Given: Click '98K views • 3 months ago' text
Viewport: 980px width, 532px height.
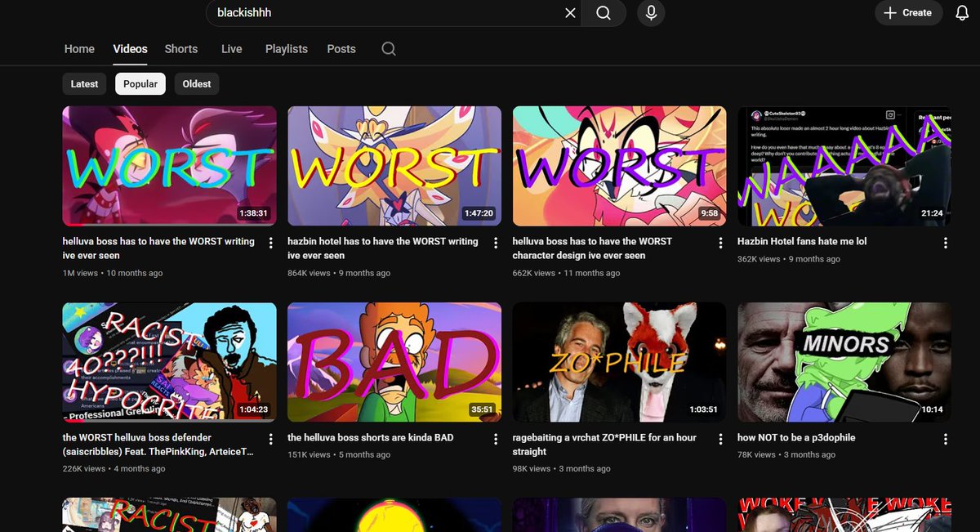Looking at the screenshot, I should (x=562, y=469).
